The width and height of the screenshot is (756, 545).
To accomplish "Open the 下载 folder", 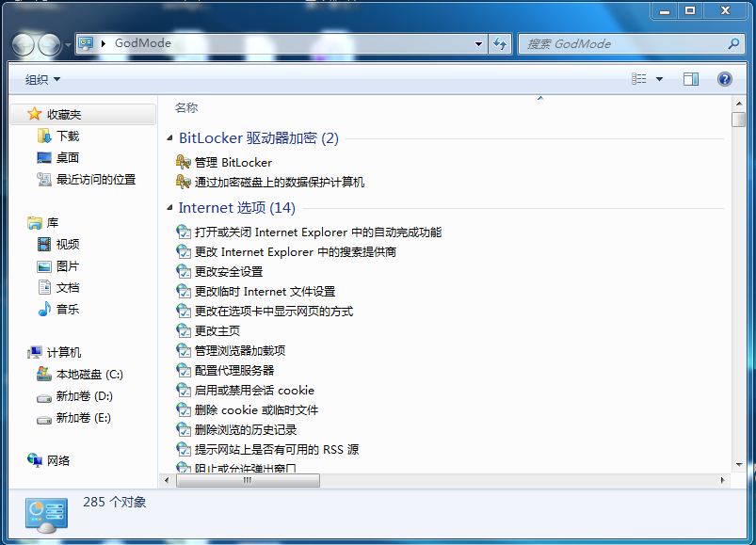I will click(x=68, y=136).
